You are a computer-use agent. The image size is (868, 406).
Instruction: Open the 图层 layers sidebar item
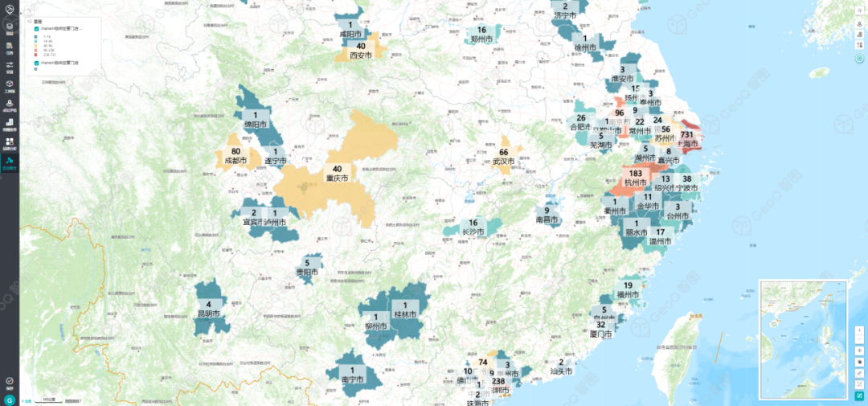click(x=10, y=29)
